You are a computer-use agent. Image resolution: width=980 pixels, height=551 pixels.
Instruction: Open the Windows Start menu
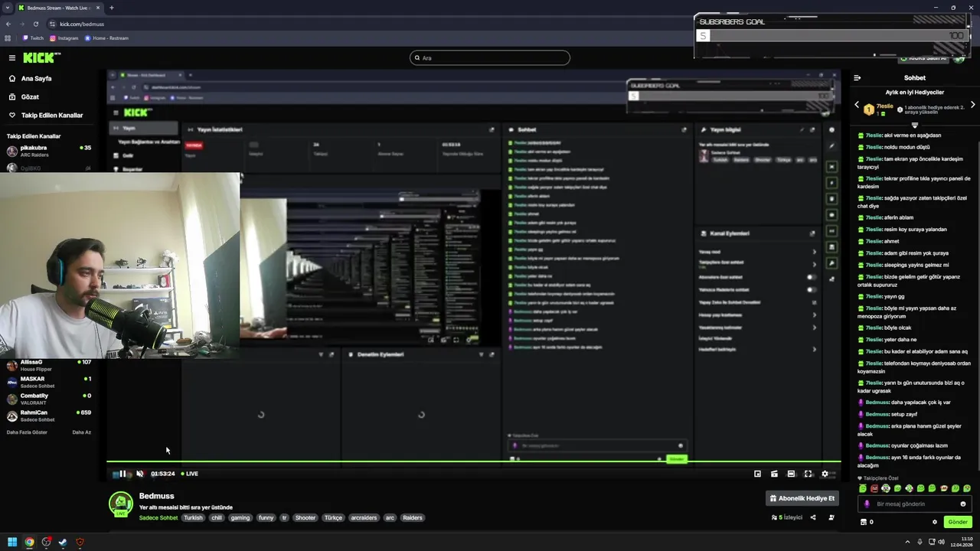click(11, 543)
